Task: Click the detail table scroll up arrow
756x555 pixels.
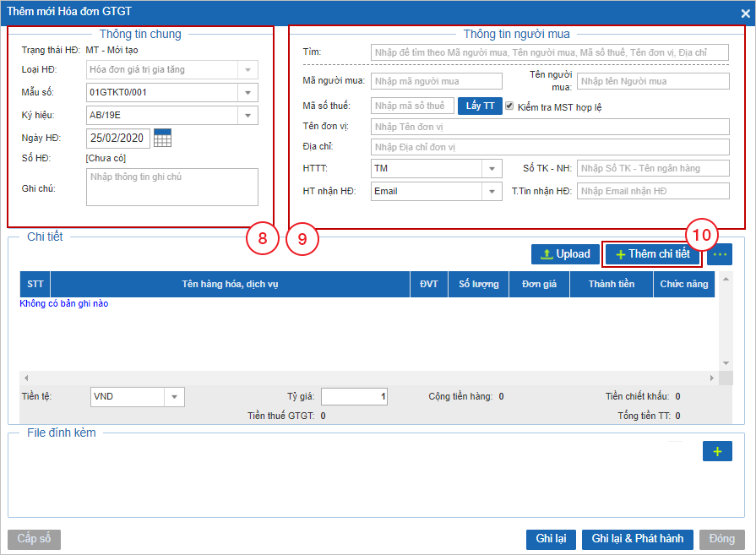Action: [726, 279]
